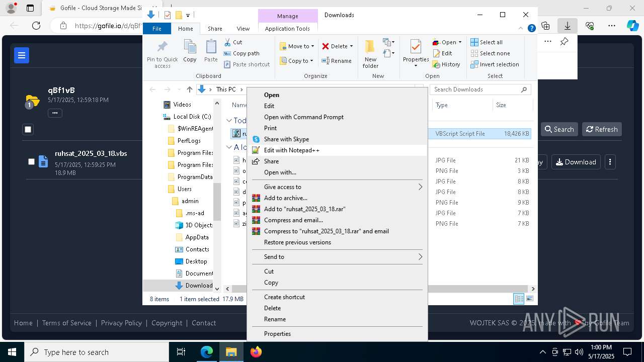Click the Paste ribbon icon
644x362 pixels.
click(x=211, y=51)
